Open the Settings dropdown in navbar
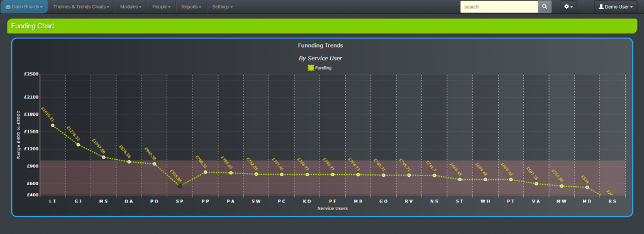 pyautogui.click(x=222, y=7)
